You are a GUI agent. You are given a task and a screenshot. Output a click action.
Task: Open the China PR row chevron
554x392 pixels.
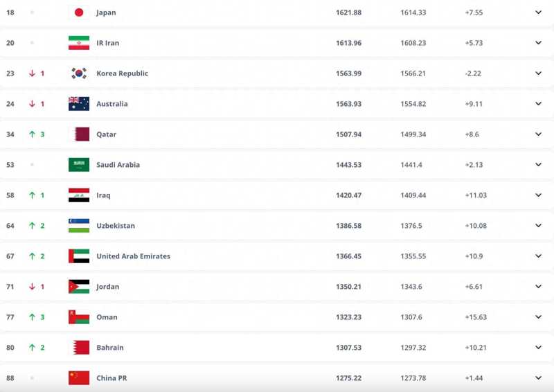(538, 378)
